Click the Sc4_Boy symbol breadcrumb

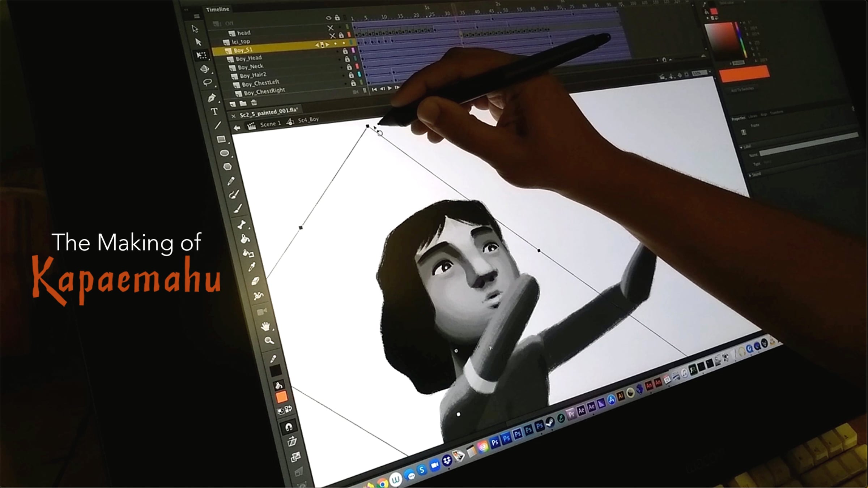(308, 120)
